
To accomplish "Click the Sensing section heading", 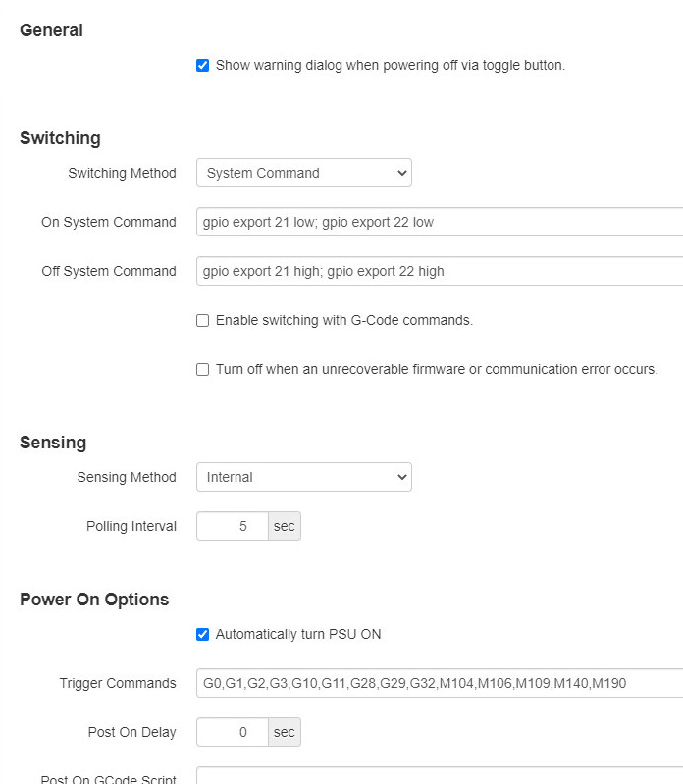I will point(53,443).
